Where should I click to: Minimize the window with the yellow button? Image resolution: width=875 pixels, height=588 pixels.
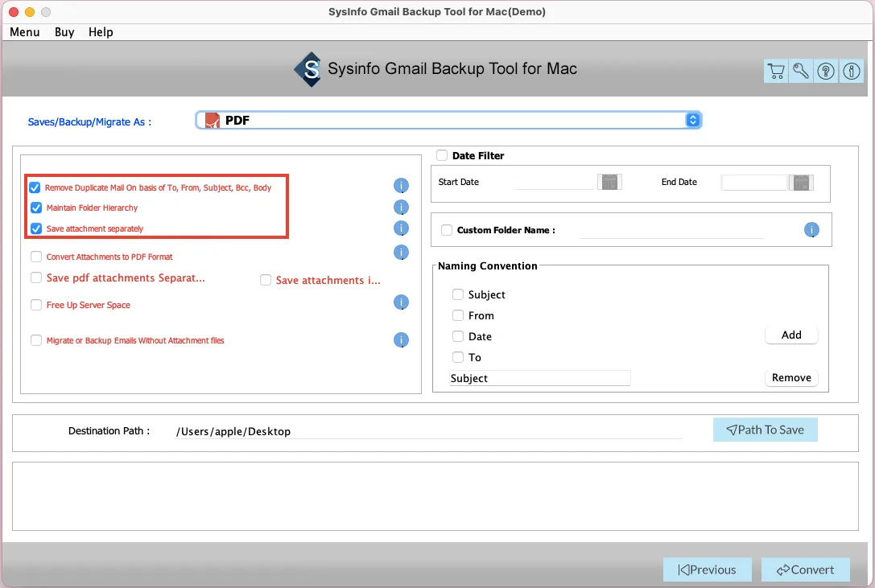point(30,12)
